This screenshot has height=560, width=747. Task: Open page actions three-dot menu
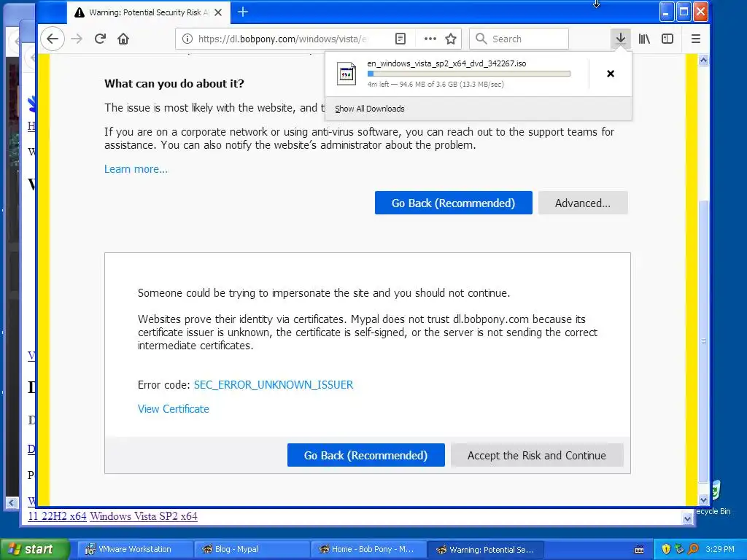430,39
